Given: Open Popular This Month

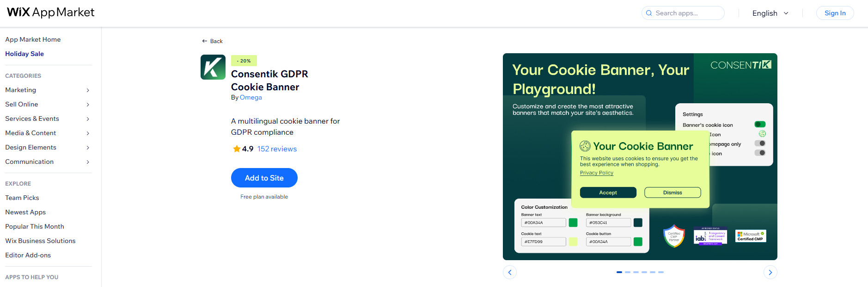Looking at the screenshot, I should pos(35,226).
